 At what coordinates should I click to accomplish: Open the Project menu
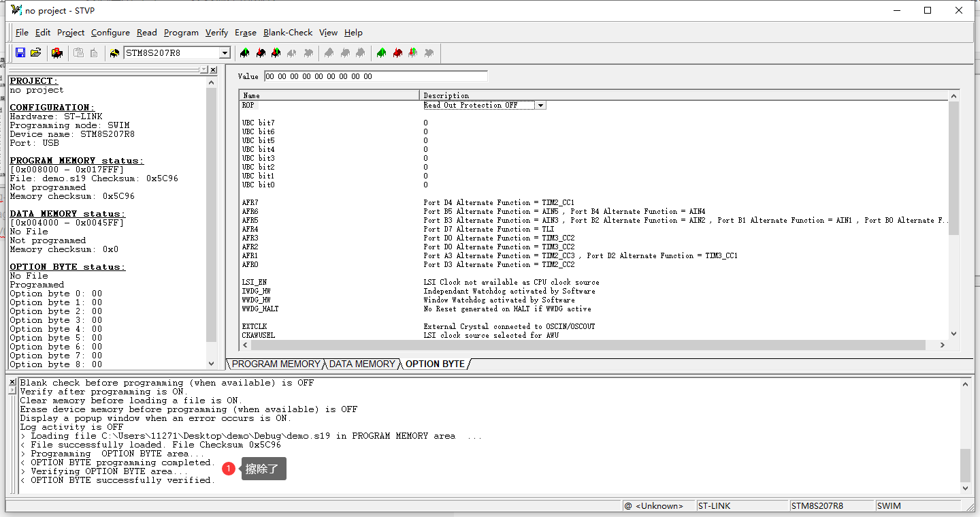pyautogui.click(x=71, y=33)
